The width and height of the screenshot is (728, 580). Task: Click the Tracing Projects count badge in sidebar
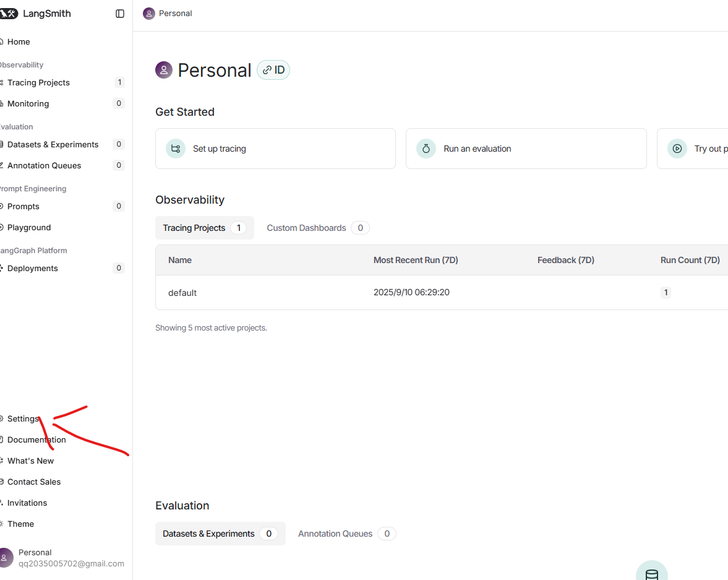point(119,82)
